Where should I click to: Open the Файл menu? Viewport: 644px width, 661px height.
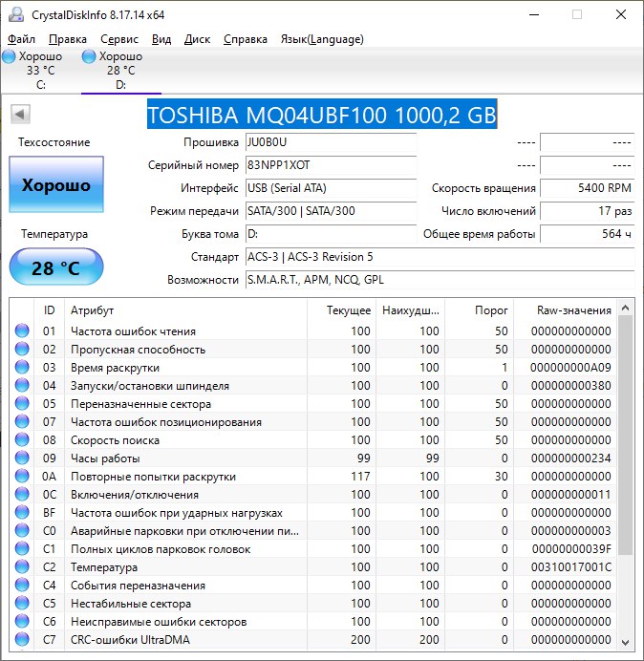[22, 39]
